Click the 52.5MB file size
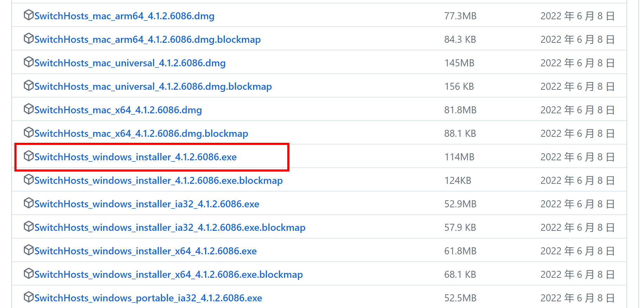Viewport: 644px width, 308px height. coord(460,298)
